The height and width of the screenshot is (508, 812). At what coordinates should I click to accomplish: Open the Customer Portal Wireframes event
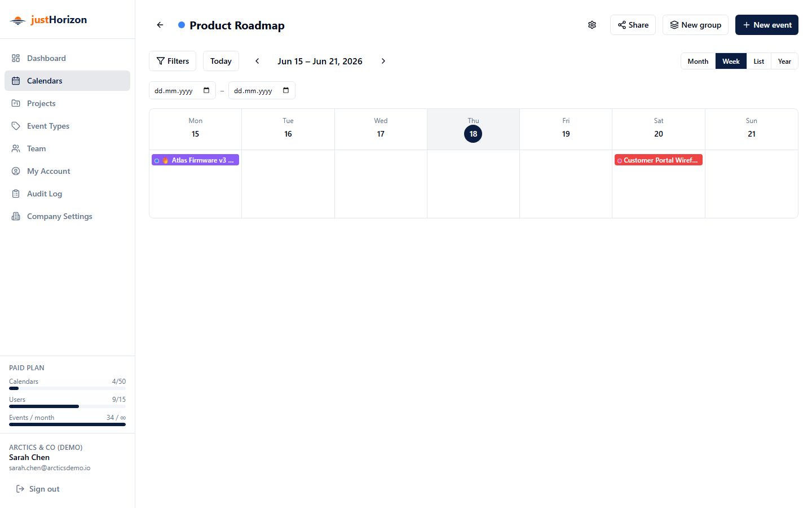click(659, 160)
